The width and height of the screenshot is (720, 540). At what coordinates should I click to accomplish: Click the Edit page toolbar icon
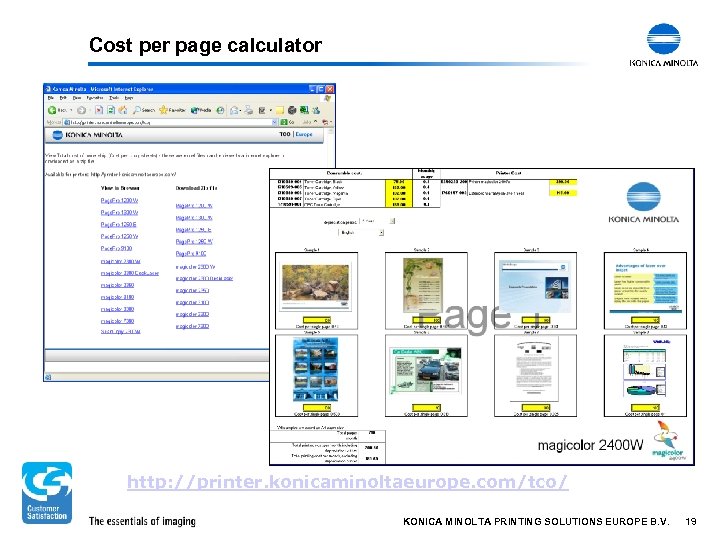pos(262,110)
